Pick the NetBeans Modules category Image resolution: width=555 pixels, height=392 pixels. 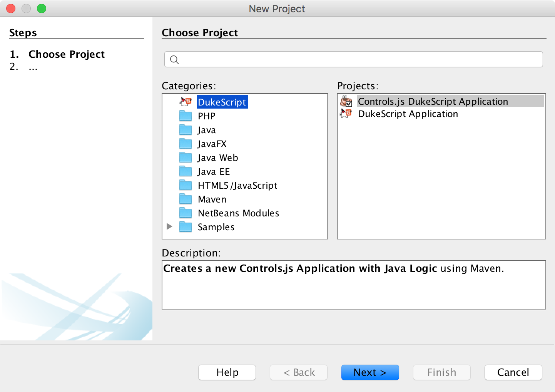click(x=238, y=213)
